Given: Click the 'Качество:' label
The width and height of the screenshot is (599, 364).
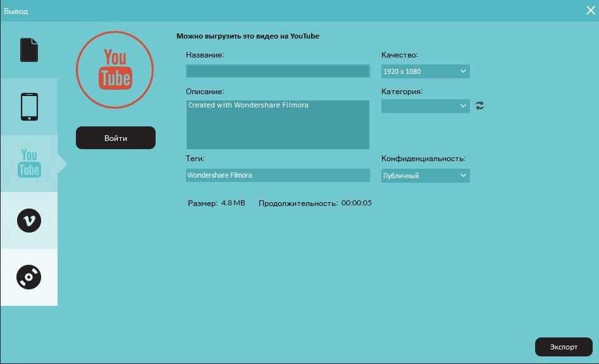Looking at the screenshot, I should pyautogui.click(x=400, y=55).
